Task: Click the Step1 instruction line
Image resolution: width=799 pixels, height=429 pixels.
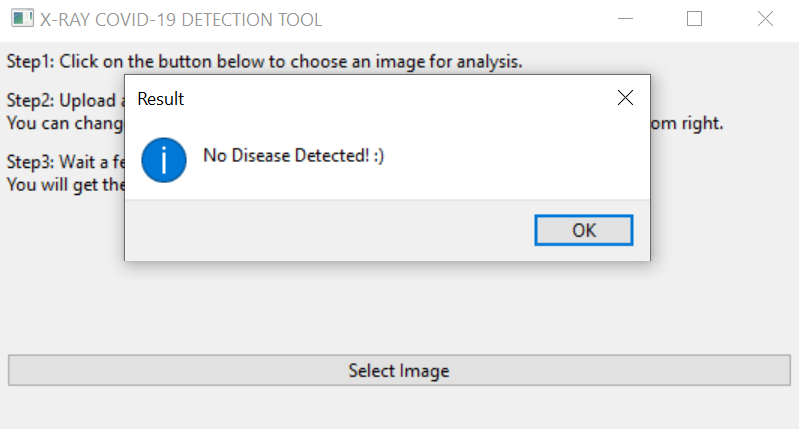Action: (x=264, y=61)
